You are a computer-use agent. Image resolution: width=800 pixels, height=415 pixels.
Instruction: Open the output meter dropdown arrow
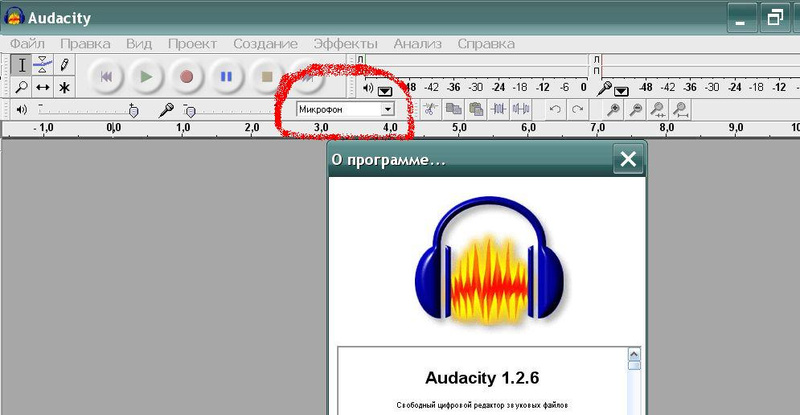(x=385, y=90)
